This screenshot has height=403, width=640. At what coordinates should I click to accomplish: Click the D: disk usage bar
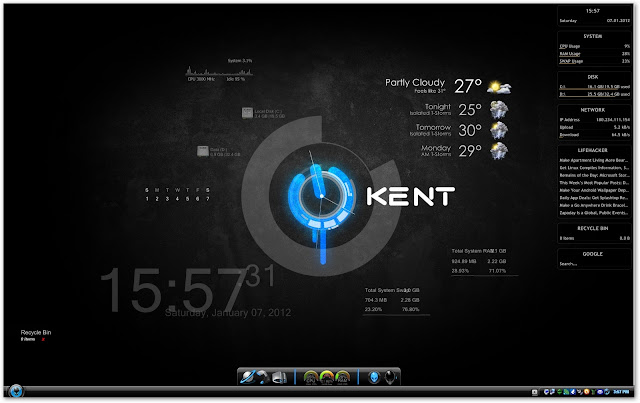594,94
